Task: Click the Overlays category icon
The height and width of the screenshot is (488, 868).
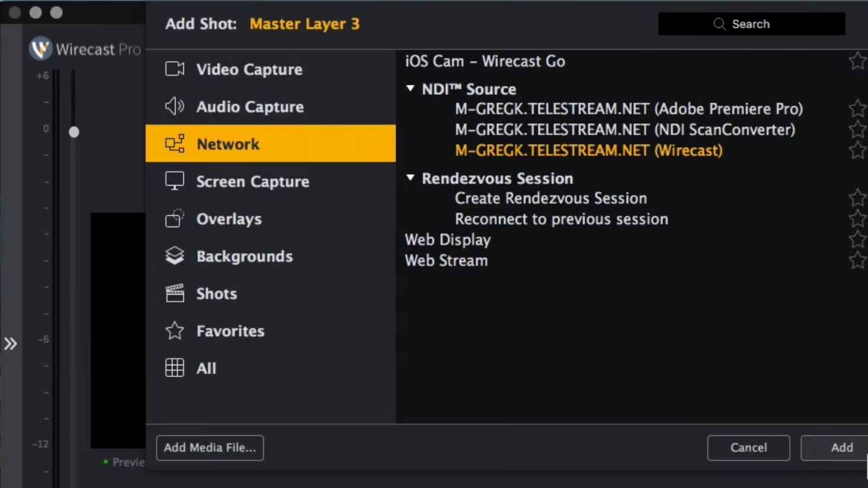Action: click(x=175, y=218)
